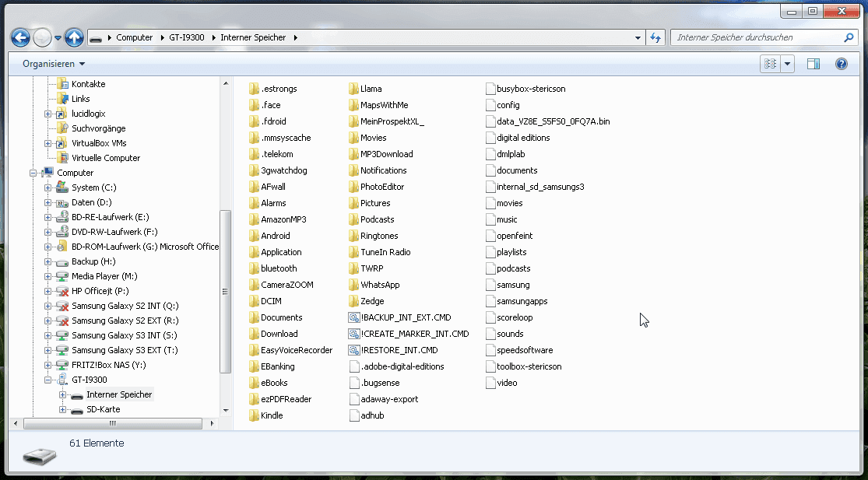This screenshot has height=480, width=868.
Task: Go back with the Back arrow button
Action: click(20, 37)
